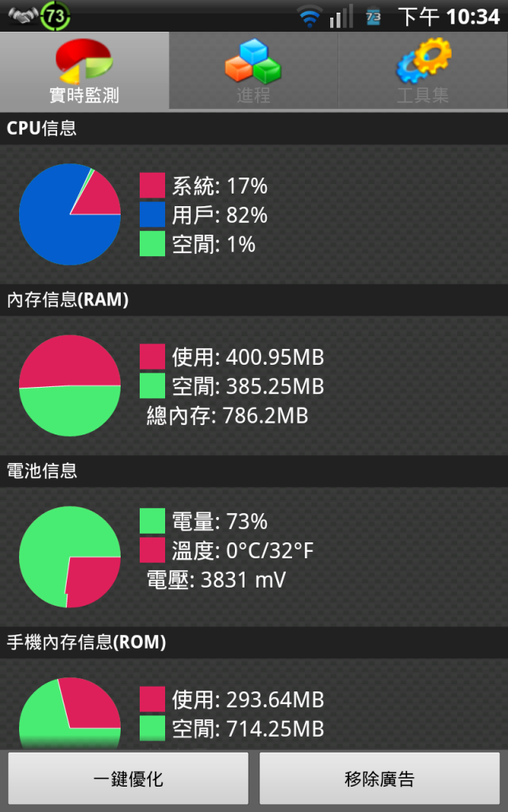Image resolution: width=508 pixels, height=812 pixels.
Task: Tap the 一鍵優化 button
Action: click(128, 778)
